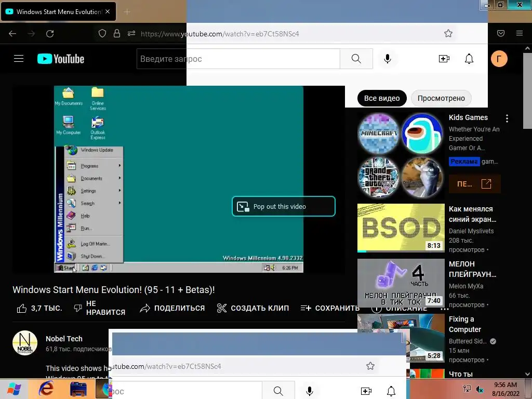532x399 pixels.
Task: Click the НЕ НРАВИТСЯ dislike button
Action: (x=99, y=308)
